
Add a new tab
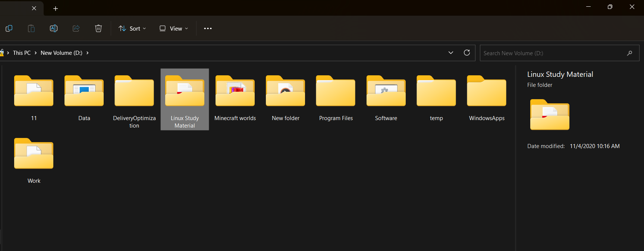point(56,8)
